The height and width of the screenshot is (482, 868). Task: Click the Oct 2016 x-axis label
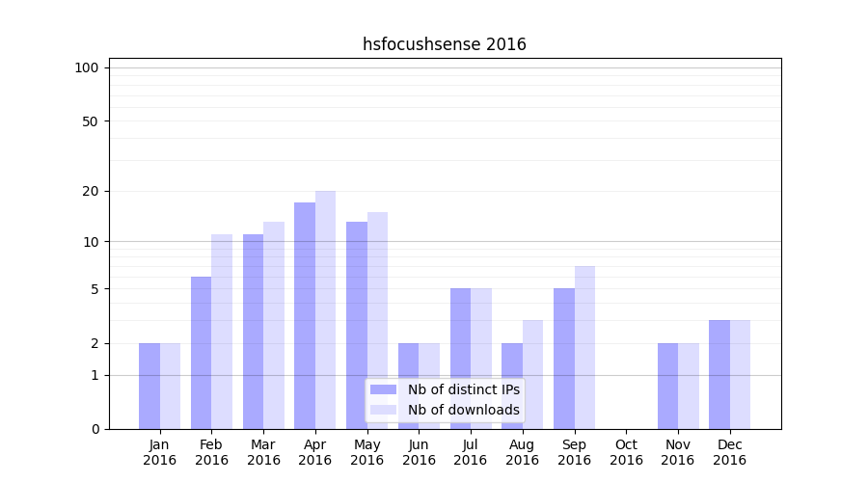pos(626,452)
